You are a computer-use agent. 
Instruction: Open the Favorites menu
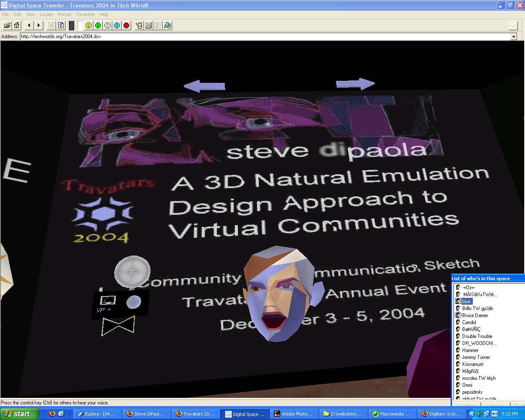pyautogui.click(x=85, y=14)
